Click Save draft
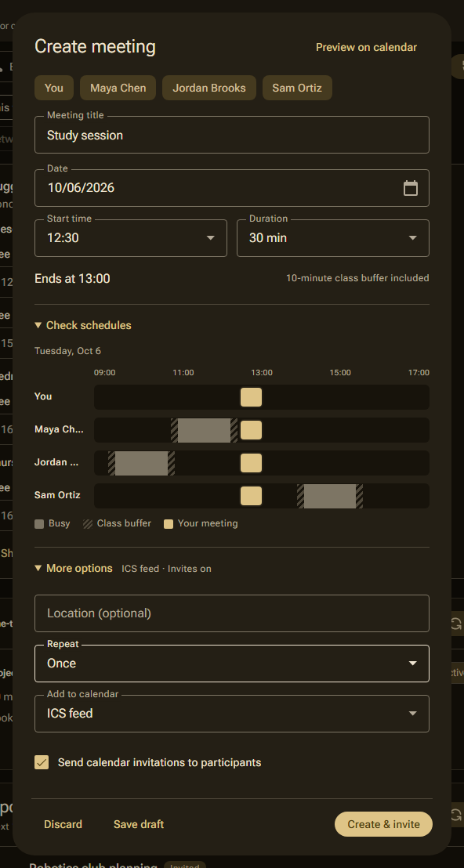Image resolution: width=464 pixels, height=868 pixels. click(139, 824)
